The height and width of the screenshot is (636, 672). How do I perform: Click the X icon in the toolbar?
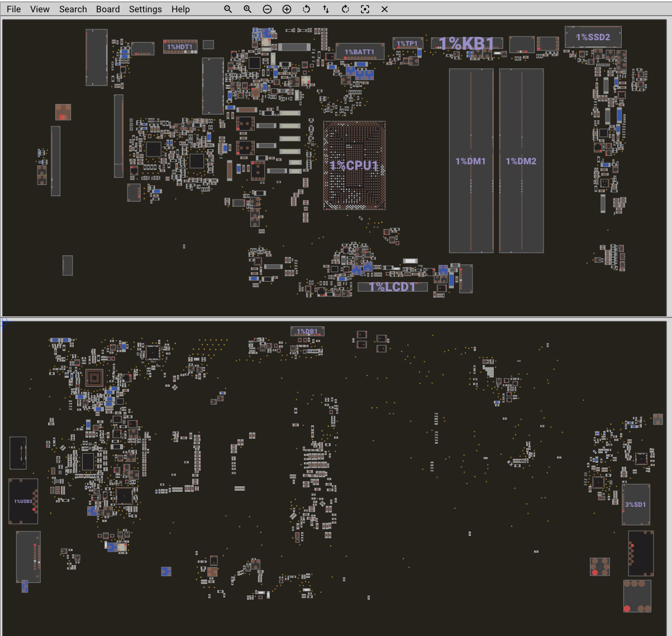(x=384, y=10)
